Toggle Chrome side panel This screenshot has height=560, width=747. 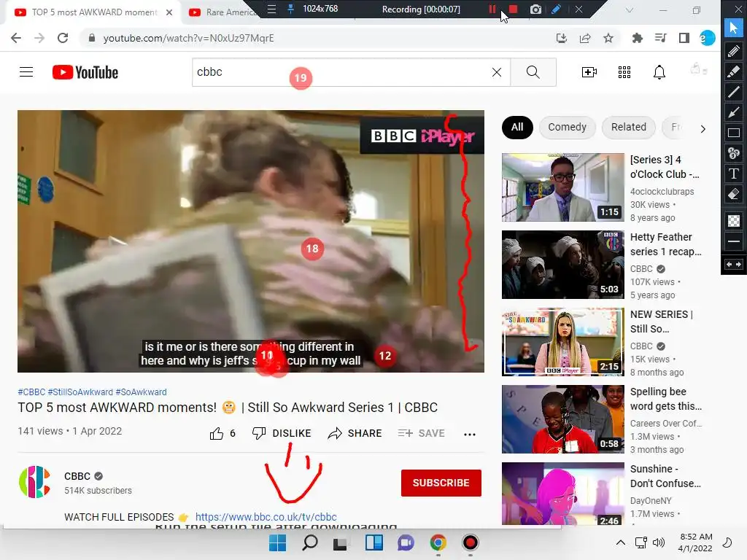[684, 38]
